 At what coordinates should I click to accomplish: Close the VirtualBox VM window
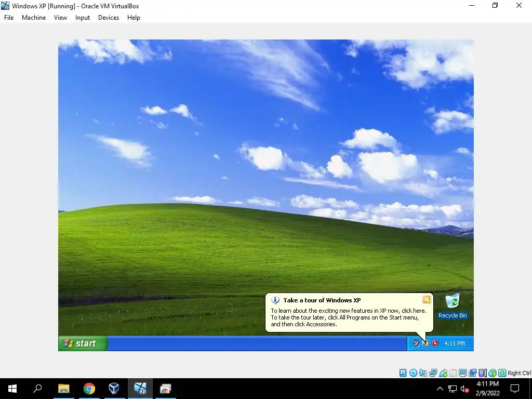[x=519, y=6]
